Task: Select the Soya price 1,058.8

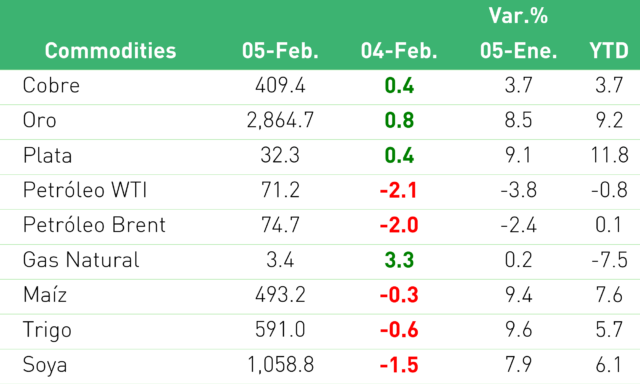Action: (280, 365)
